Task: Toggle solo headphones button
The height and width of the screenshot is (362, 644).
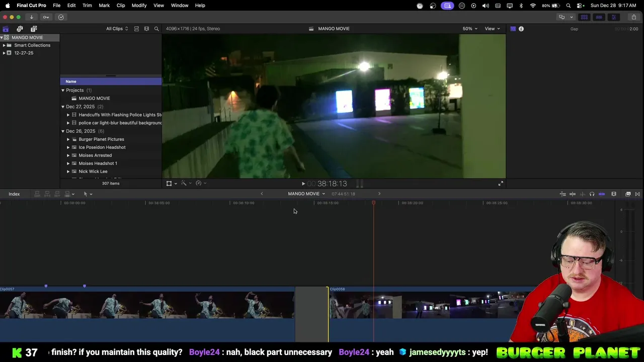Action: point(592,194)
